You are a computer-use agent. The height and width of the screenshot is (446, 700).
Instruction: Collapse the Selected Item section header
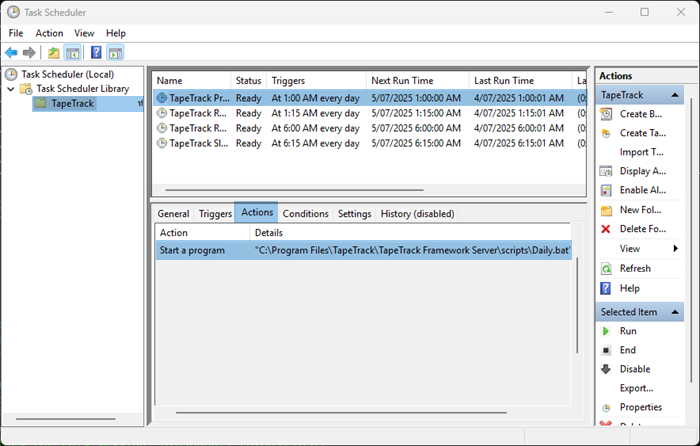pyautogui.click(x=676, y=313)
